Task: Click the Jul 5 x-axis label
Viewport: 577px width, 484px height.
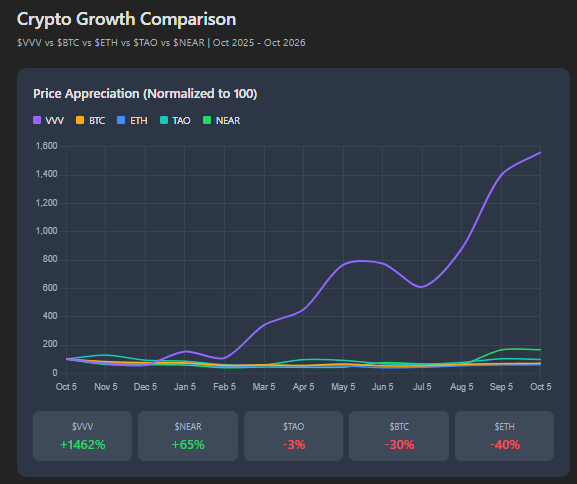Action: [422, 387]
